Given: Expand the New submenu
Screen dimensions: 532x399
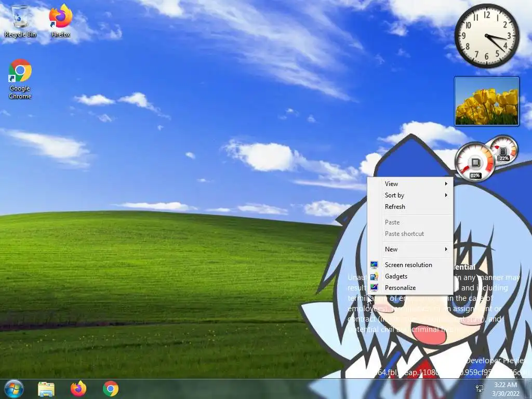Looking at the screenshot, I should tap(410, 249).
